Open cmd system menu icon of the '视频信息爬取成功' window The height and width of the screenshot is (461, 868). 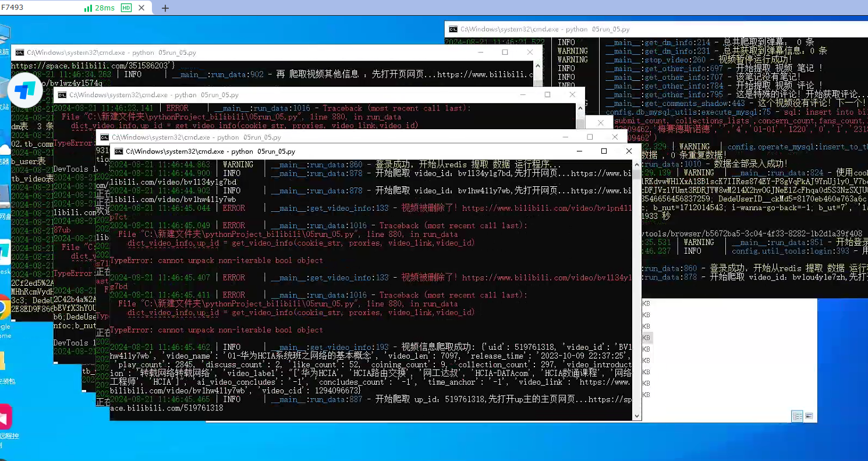tap(119, 151)
